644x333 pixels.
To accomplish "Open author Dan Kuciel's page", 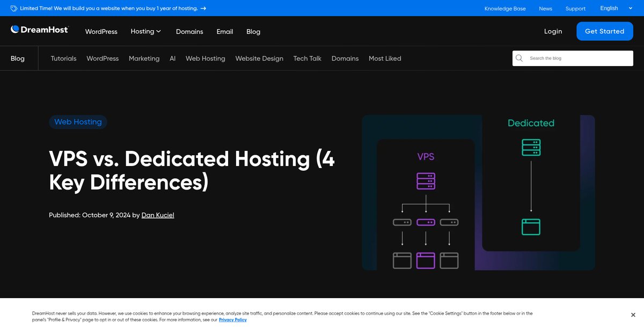I will (158, 215).
